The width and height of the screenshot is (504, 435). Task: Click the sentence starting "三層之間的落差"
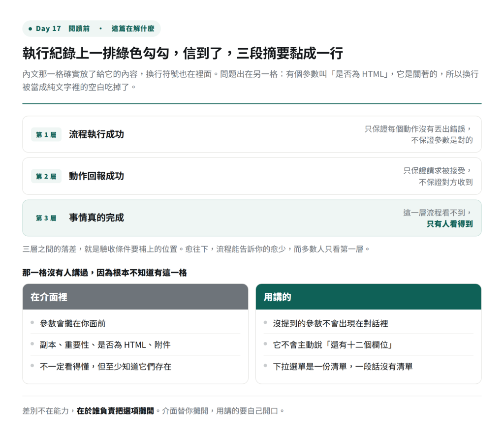196,249
